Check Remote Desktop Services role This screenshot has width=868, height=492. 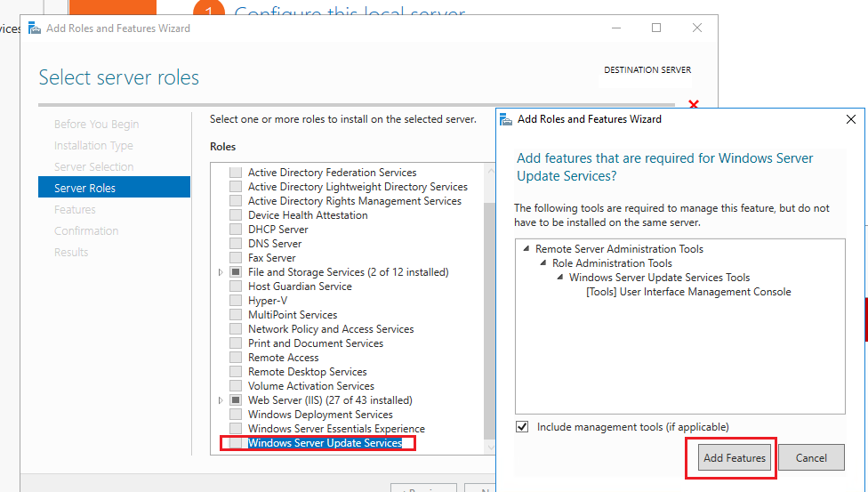(236, 371)
